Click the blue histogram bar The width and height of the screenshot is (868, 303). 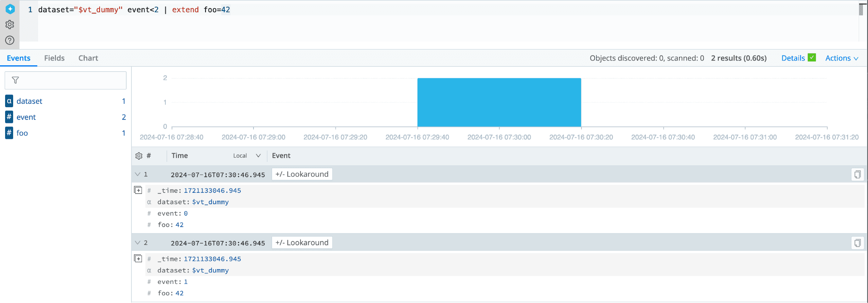pyautogui.click(x=499, y=102)
